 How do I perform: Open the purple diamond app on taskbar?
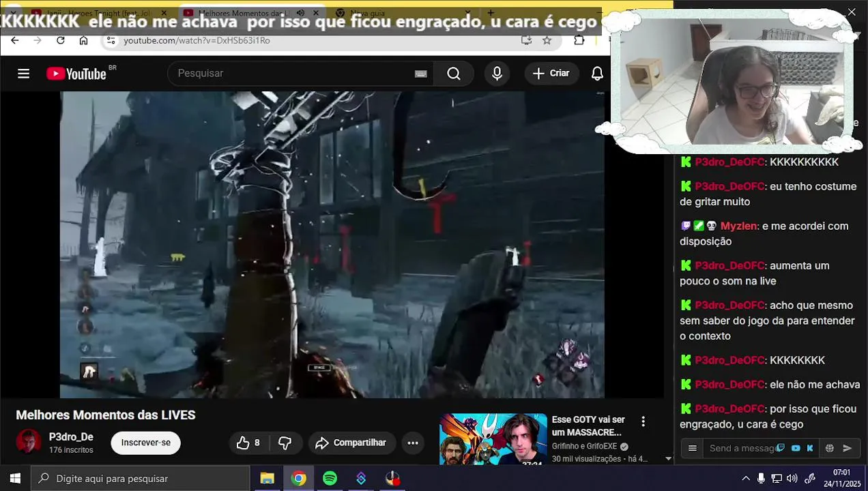pyautogui.click(x=362, y=479)
